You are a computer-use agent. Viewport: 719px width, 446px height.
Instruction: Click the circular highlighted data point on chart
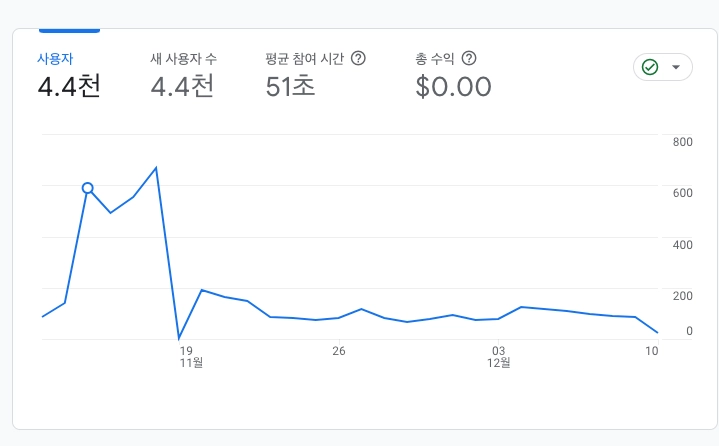tap(87, 188)
